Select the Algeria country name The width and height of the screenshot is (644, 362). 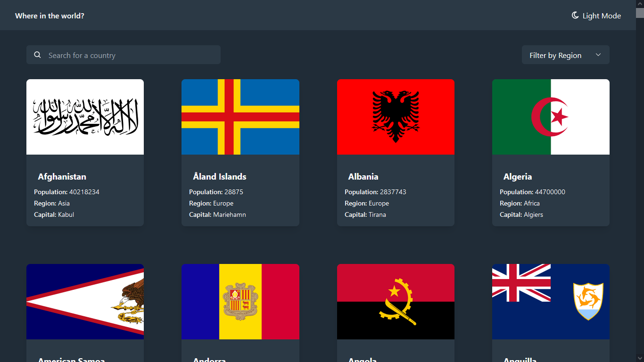[518, 177]
